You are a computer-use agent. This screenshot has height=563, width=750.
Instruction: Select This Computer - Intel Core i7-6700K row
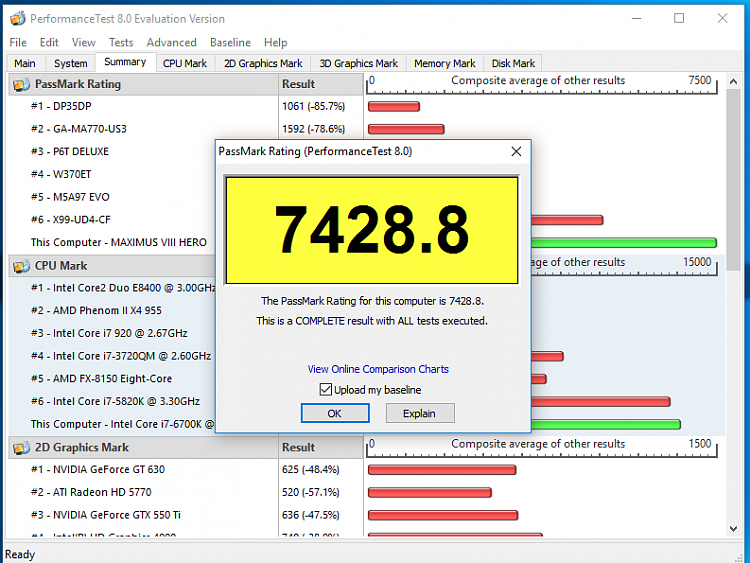111,424
